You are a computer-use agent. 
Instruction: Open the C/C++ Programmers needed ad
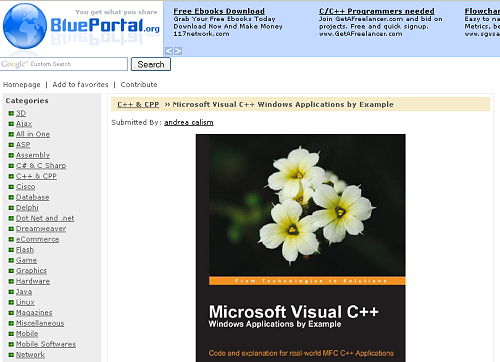377,11
